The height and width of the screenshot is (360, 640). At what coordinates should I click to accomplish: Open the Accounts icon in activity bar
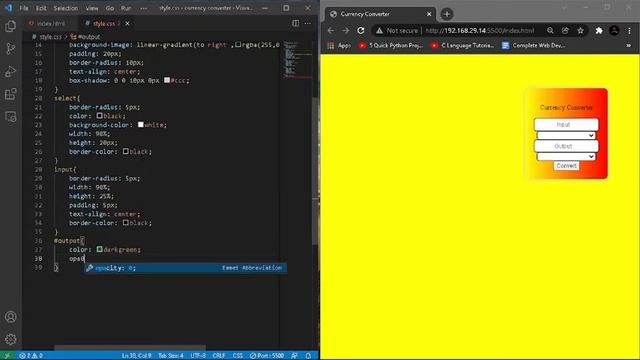(x=11, y=317)
